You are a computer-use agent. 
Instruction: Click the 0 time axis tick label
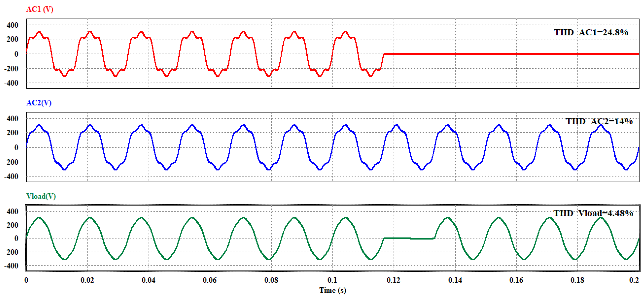tap(26, 280)
